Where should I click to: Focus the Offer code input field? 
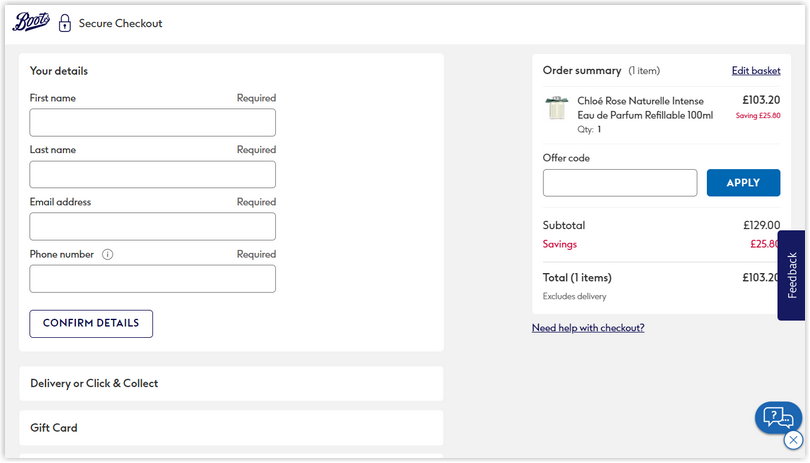pos(620,183)
